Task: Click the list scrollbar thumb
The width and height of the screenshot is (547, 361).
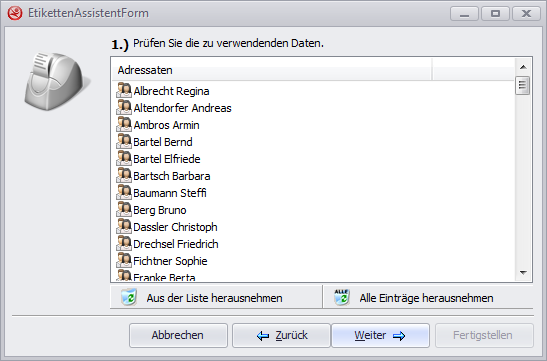Action: 523,85
